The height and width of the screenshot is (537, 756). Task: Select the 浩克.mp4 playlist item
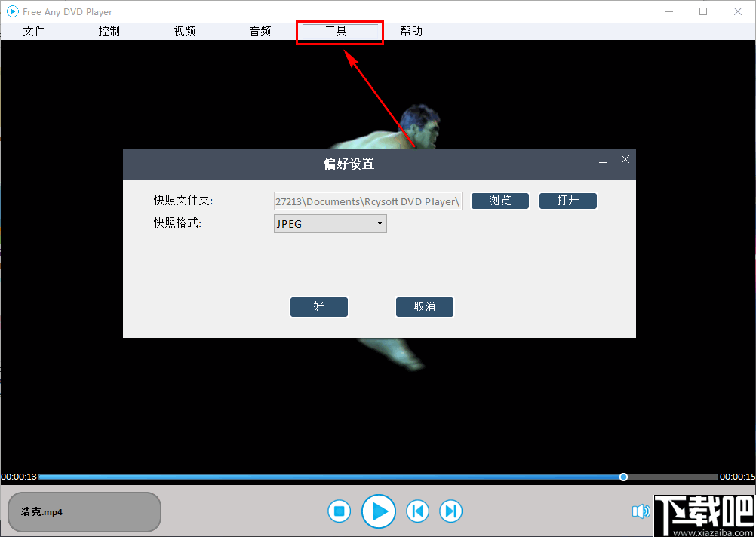pos(83,511)
